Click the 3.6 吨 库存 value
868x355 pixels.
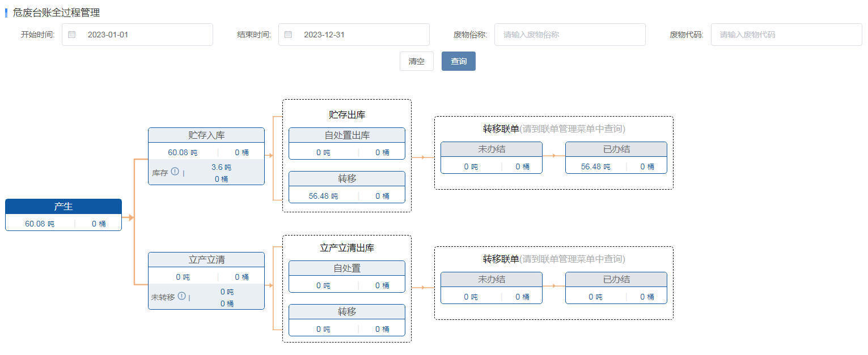(x=221, y=168)
